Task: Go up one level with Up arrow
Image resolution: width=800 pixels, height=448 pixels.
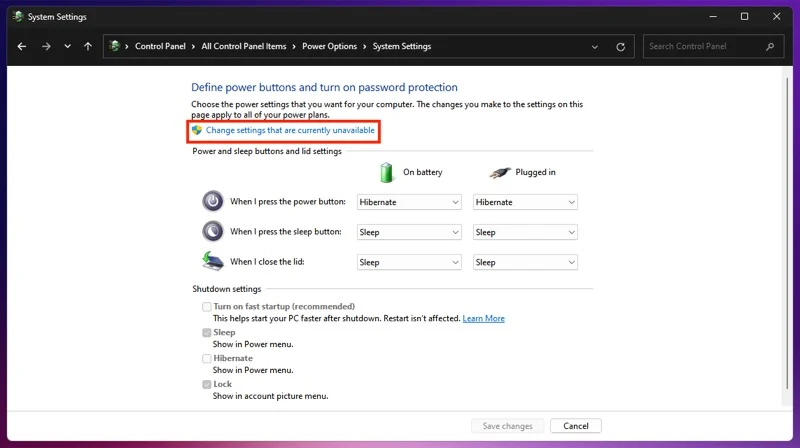Action: [88, 46]
